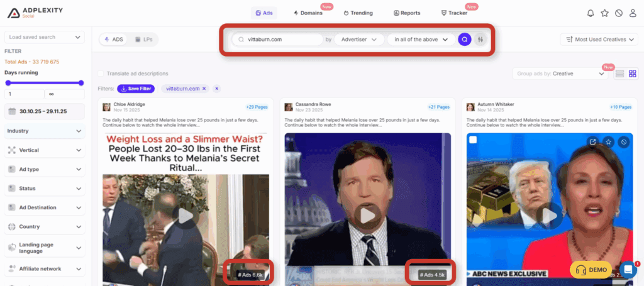Click Days running slider right handle
This screenshot has height=286, width=644.
(81, 83)
